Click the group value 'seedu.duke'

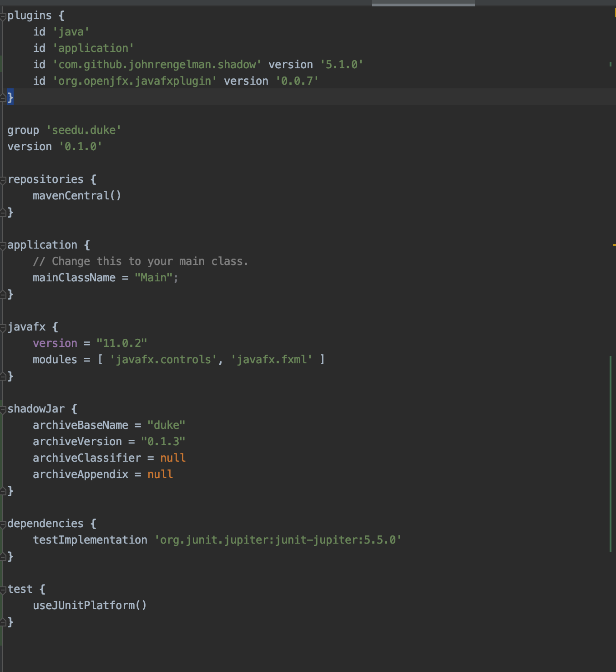pyautogui.click(x=84, y=130)
